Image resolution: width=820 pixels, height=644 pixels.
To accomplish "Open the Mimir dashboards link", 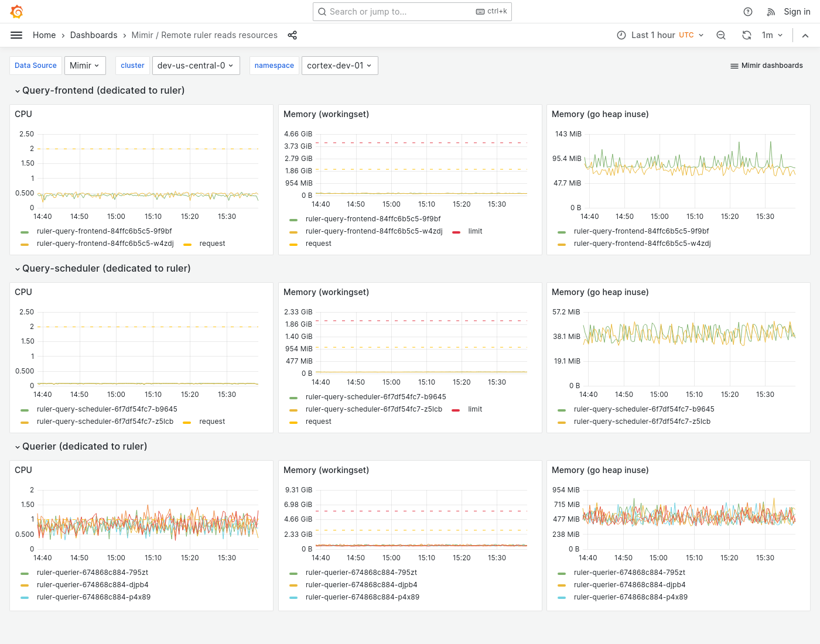I will (x=766, y=66).
